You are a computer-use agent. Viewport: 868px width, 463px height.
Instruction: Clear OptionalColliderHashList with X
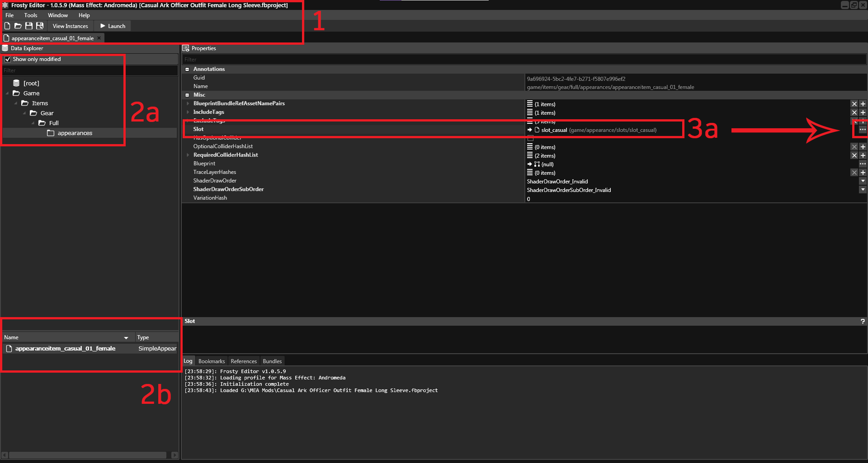pos(854,147)
